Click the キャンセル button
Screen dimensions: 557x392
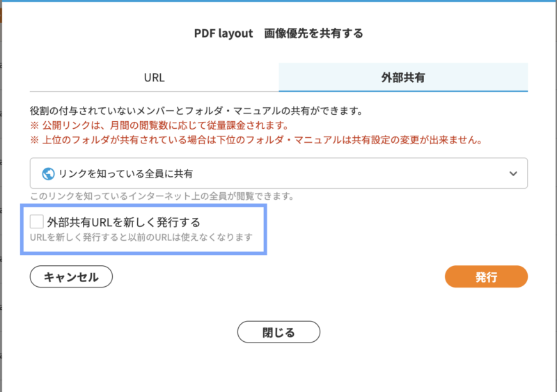(71, 276)
